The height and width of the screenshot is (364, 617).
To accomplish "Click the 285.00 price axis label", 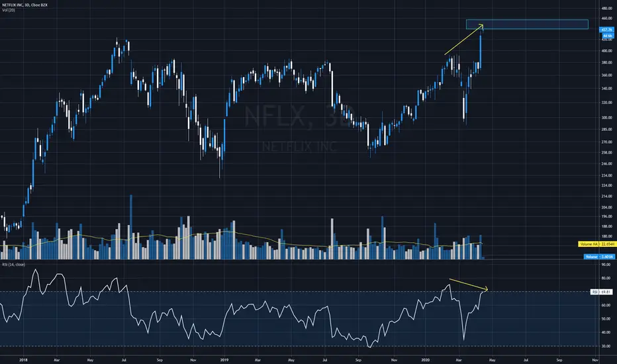I will tap(606, 130).
